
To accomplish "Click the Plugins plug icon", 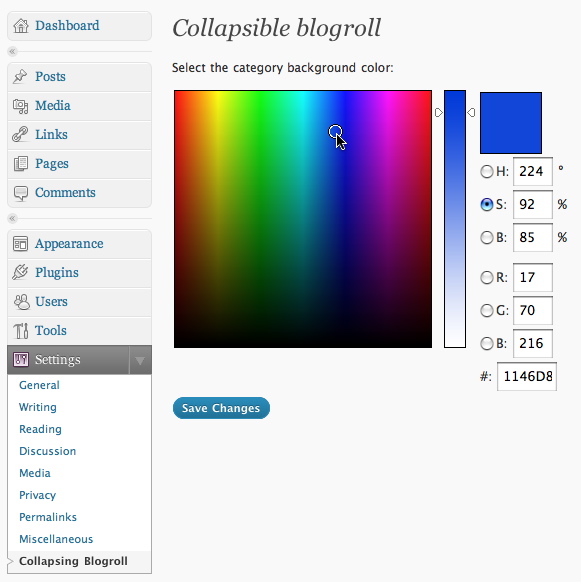I will tap(20, 272).
